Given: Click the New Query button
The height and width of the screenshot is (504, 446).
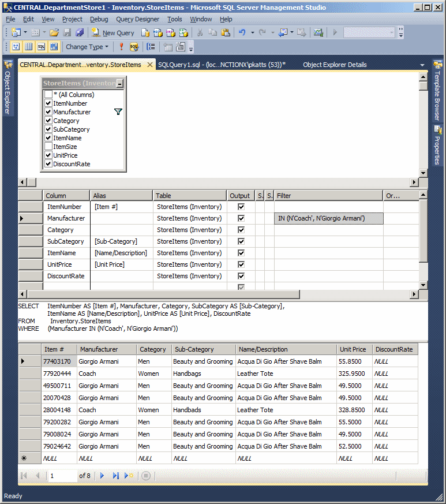Looking at the screenshot, I should tap(113, 32).
